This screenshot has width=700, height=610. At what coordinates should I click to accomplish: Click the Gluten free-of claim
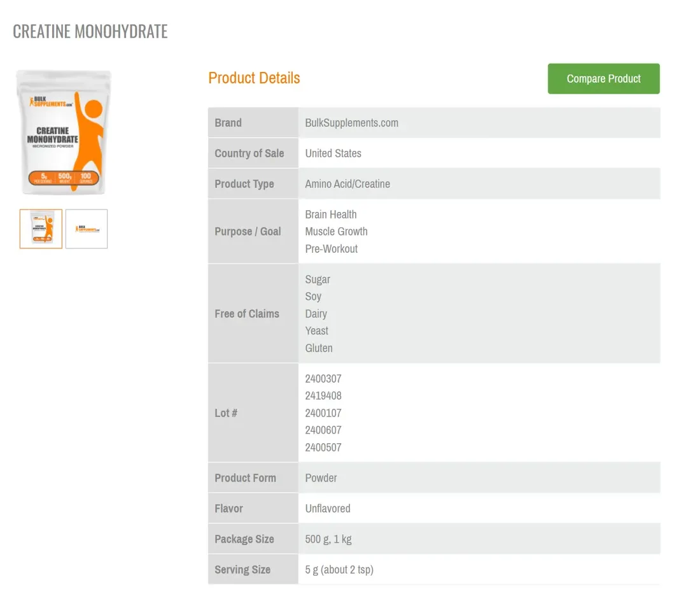tap(319, 348)
